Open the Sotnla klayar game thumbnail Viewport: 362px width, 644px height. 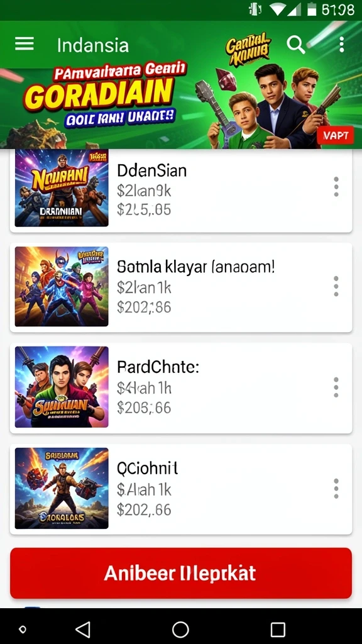click(x=62, y=286)
